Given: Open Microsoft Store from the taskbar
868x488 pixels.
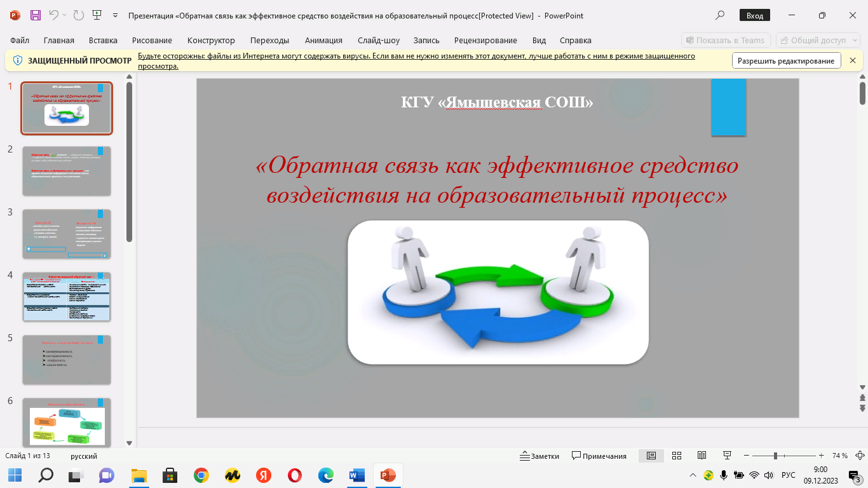Looking at the screenshot, I should click(170, 475).
